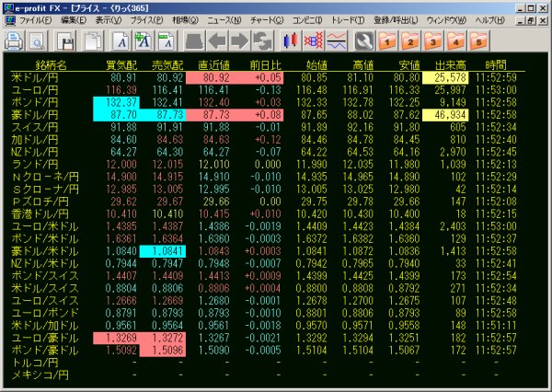This screenshot has height=392, width=552.
Task: Restore the inner document window via restore button
Action: click(532, 21)
